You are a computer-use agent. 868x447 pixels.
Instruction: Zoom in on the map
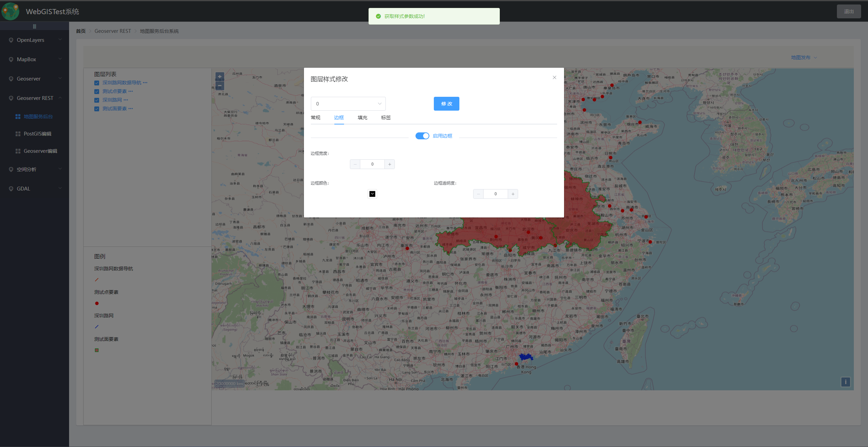click(x=220, y=77)
